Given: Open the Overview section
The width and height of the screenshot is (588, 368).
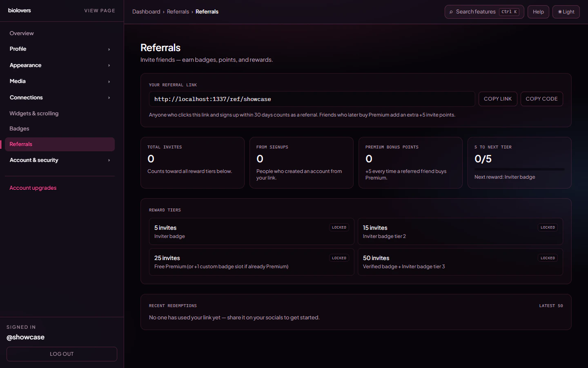Looking at the screenshot, I should point(22,33).
